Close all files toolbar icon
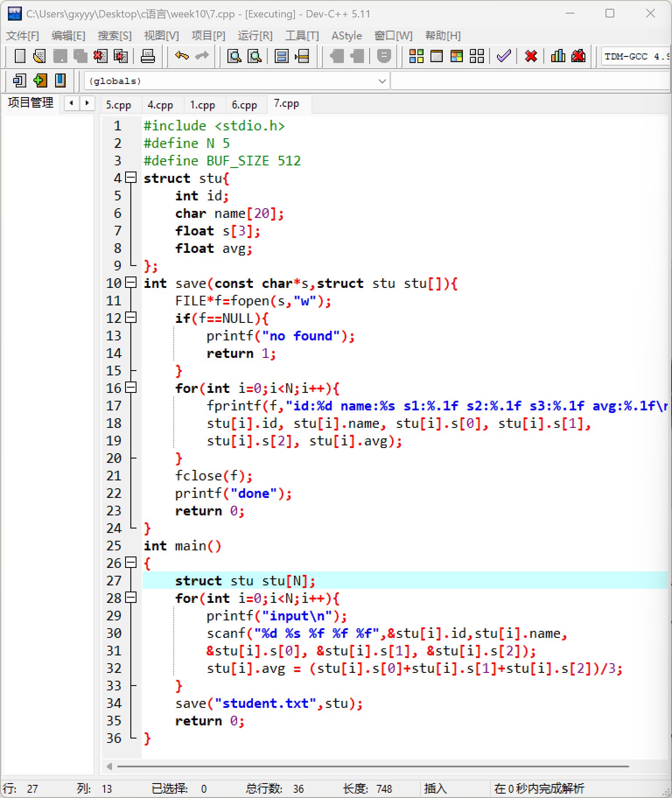The height and width of the screenshot is (798, 672). tap(120, 56)
